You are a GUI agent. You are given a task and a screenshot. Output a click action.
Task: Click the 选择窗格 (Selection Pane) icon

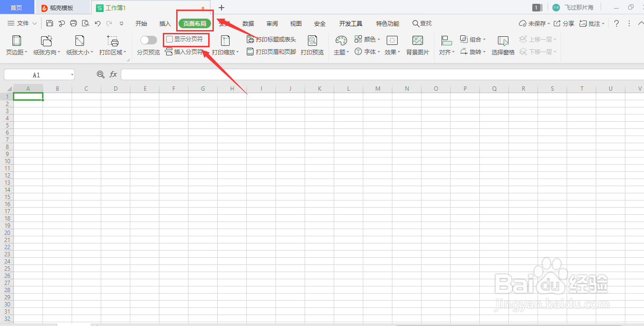click(x=504, y=45)
